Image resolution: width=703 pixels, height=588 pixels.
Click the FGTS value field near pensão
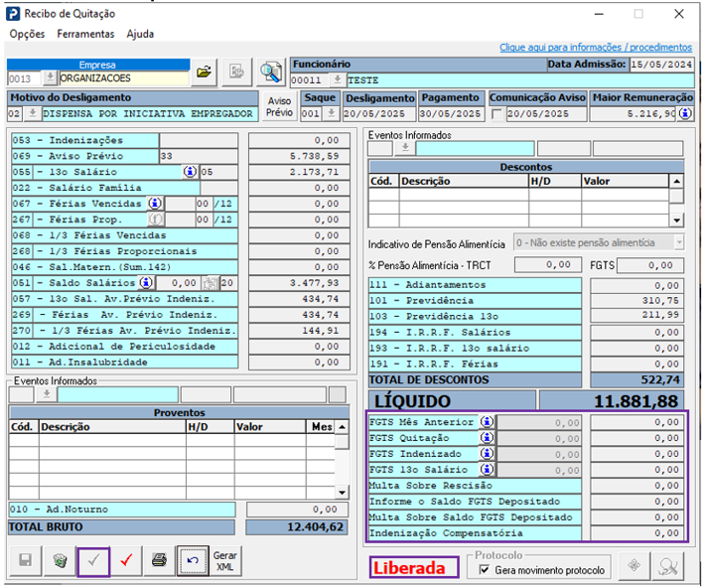pyautogui.click(x=650, y=265)
